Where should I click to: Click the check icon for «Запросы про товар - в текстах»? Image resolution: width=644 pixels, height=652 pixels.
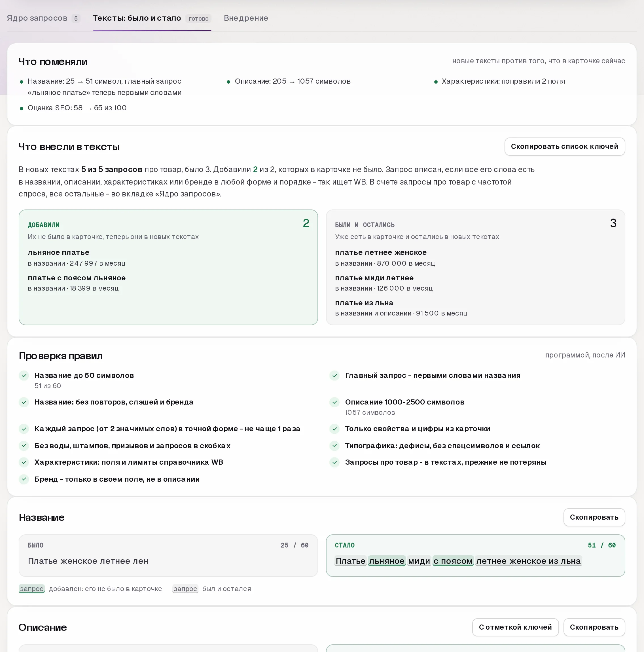tap(334, 462)
